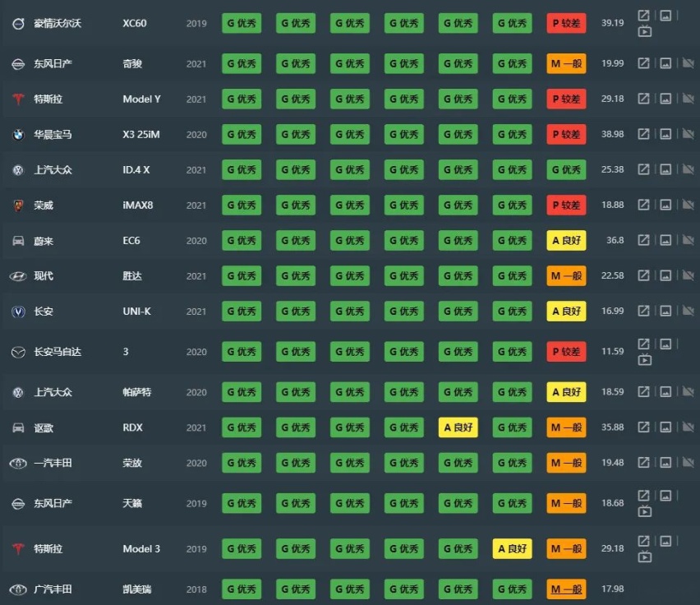Viewport: 700px width, 605px height.
Task: Click the red P 较差 badge for X3 25iM
Action: [x=566, y=134]
